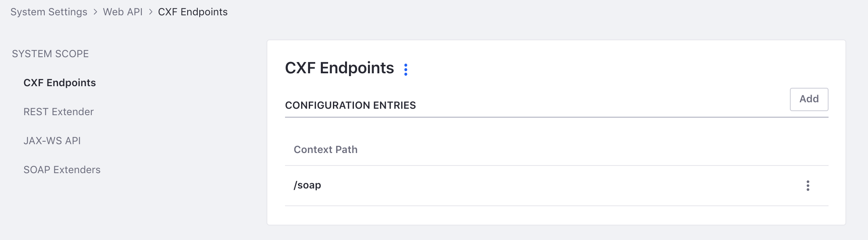The width and height of the screenshot is (868, 240).
Task: Click the SYSTEM SCOPE section heading
Action: point(50,54)
